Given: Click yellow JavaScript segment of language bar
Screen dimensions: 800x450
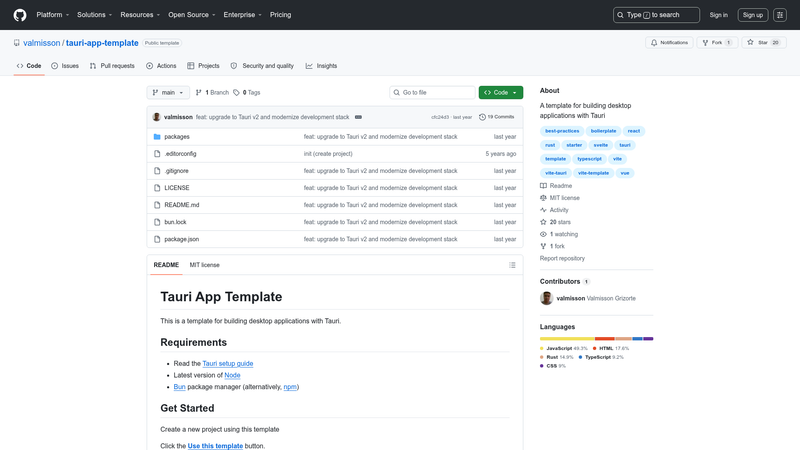Looking at the screenshot, I should [567, 339].
